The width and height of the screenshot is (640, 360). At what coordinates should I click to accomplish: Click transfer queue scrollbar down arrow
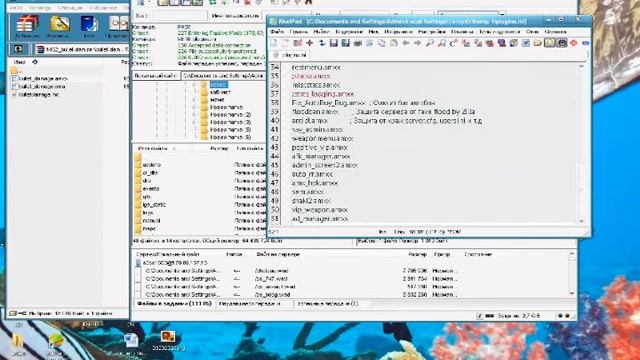pyautogui.click(x=571, y=293)
